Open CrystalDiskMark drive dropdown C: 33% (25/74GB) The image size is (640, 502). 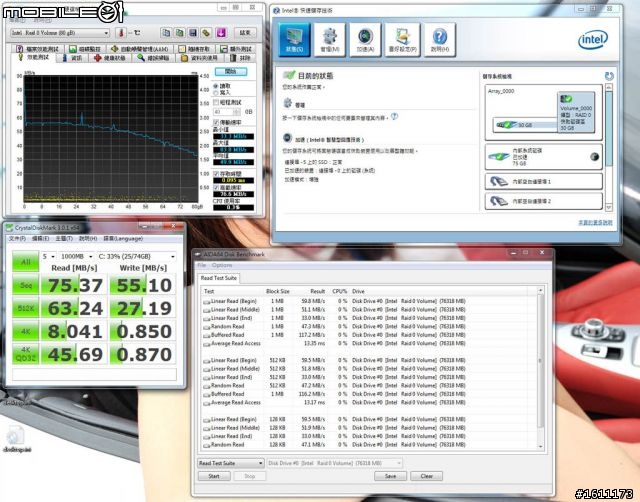[x=137, y=256]
